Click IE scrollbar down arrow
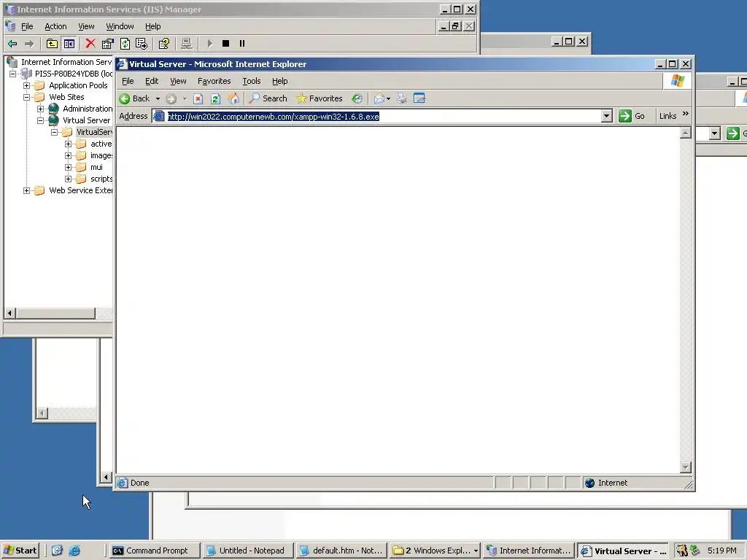Viewport: 747px width, 560px height. pos(686,467)
